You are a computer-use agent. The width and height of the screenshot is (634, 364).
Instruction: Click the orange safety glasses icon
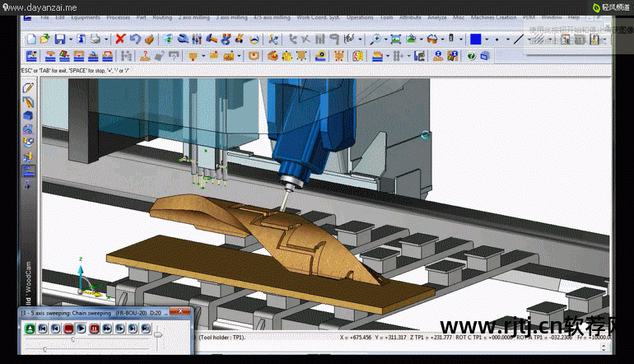click(x=432, y=40)
